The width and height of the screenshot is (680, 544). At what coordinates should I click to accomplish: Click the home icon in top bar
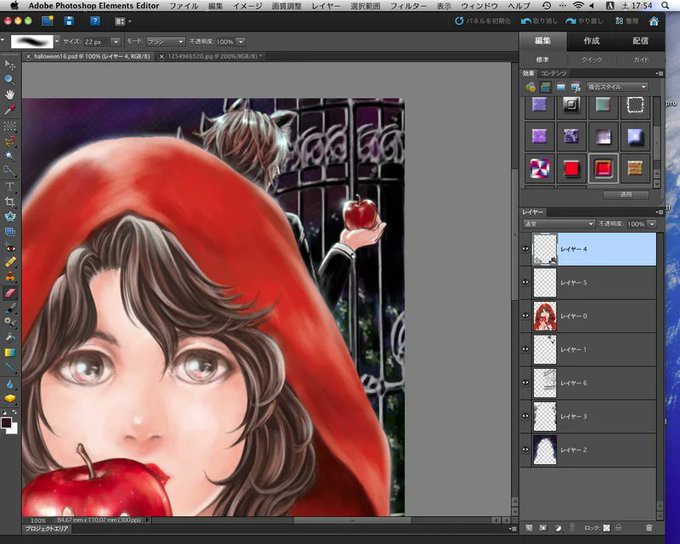click(653, 20)
